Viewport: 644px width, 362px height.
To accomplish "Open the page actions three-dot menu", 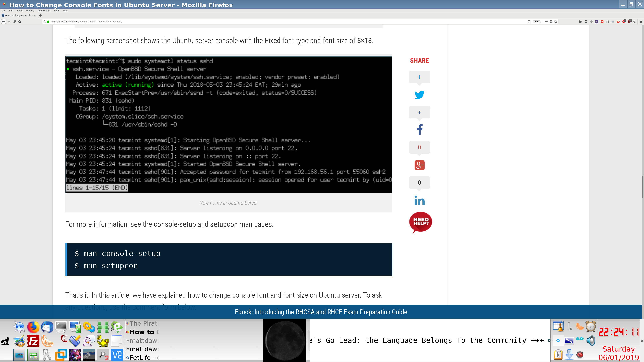I will coord(546,21).
